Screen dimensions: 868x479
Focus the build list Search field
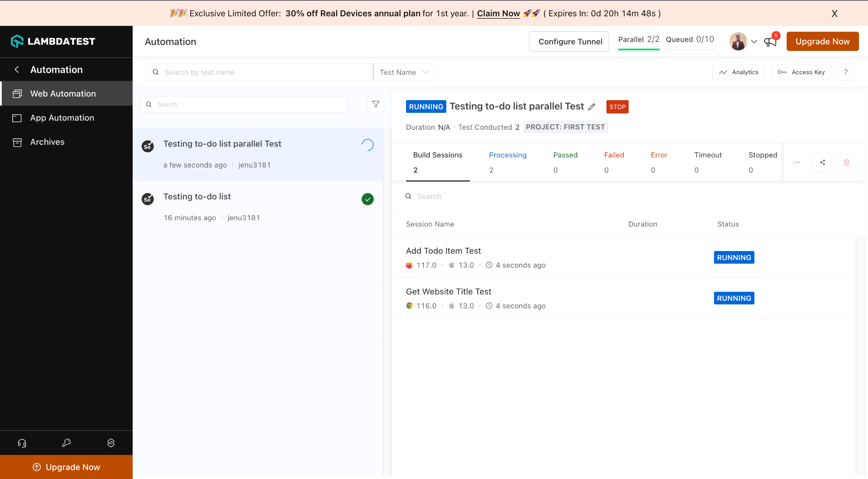click(x=244, y=104)
